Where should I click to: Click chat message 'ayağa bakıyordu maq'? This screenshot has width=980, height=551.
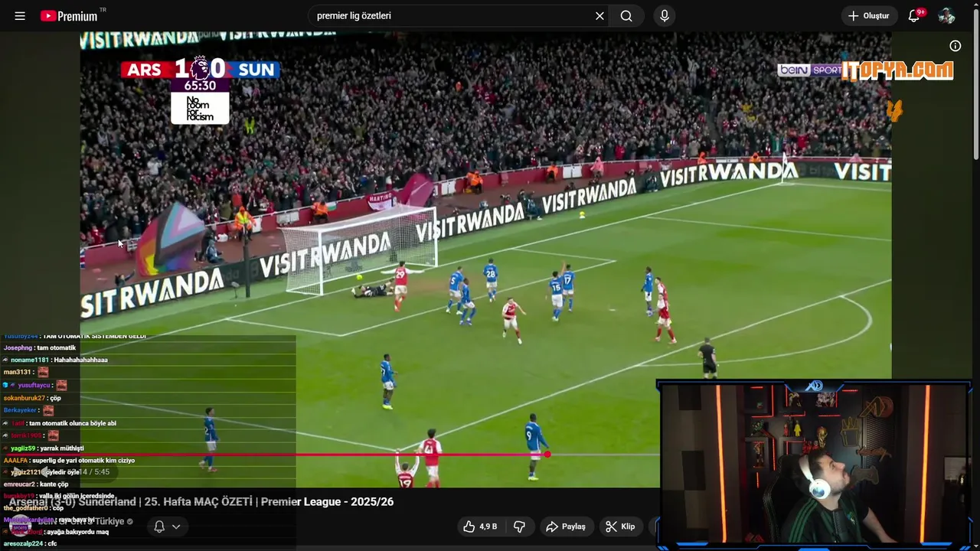pos(77,532)
